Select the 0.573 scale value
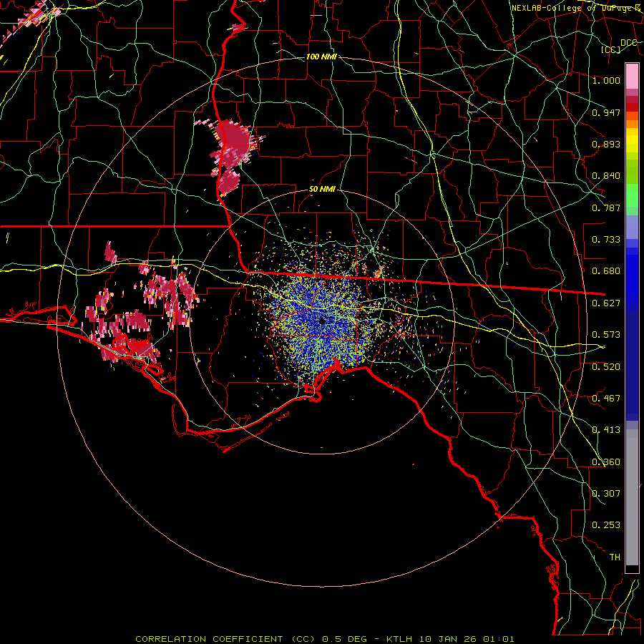The height and width of the screenshot is (644, 644). pyautogui.click(x=606, y=335)
